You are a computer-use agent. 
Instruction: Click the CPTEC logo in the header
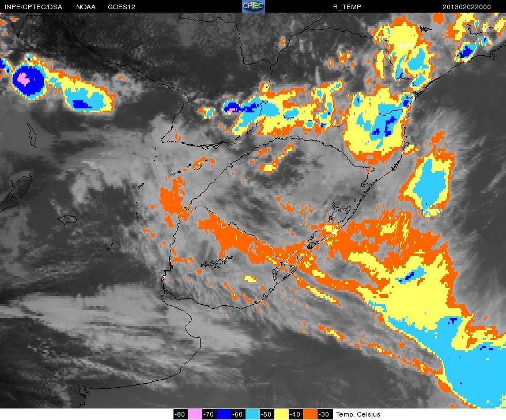(254, 6)
